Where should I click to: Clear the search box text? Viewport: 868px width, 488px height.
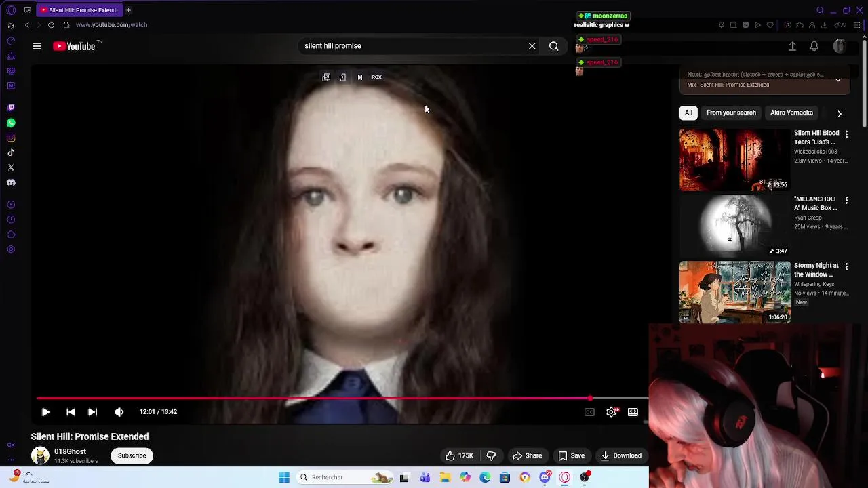click(x=532, y=46)
